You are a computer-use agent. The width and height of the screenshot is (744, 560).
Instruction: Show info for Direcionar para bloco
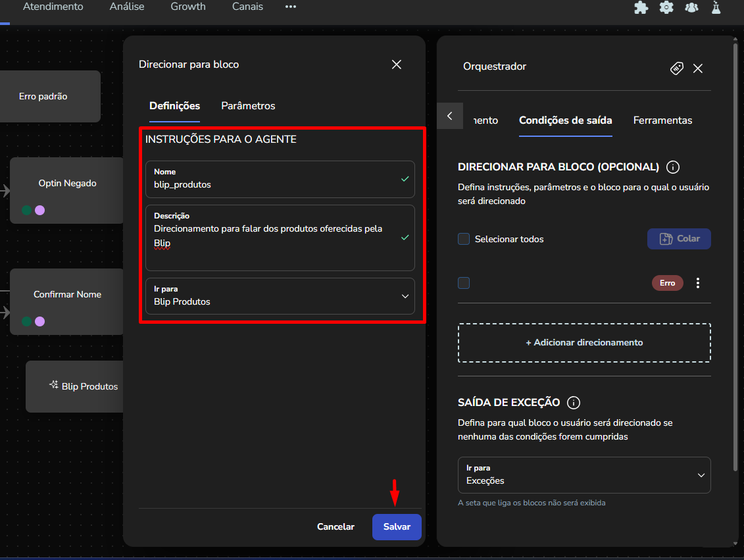pyautogui.click(x=672, y=167)
